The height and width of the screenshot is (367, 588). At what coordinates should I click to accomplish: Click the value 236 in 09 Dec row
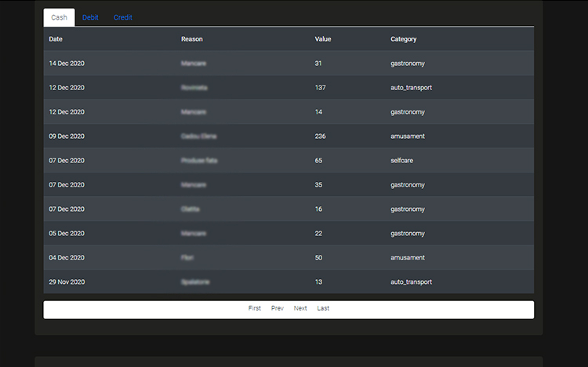[x=320, y=136]
